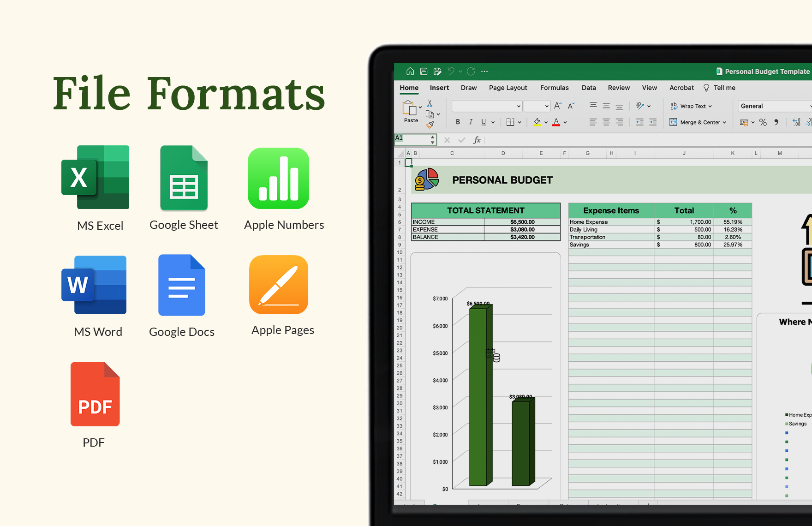Select row 10 header
The width and height of the screenshot is (812, 526).
pos(400,252)
